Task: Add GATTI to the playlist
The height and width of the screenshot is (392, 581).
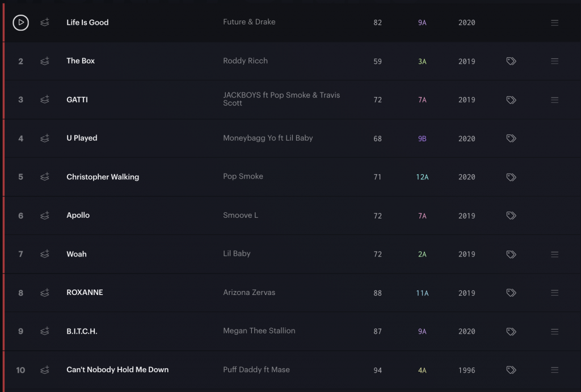Action: point(45,99)
